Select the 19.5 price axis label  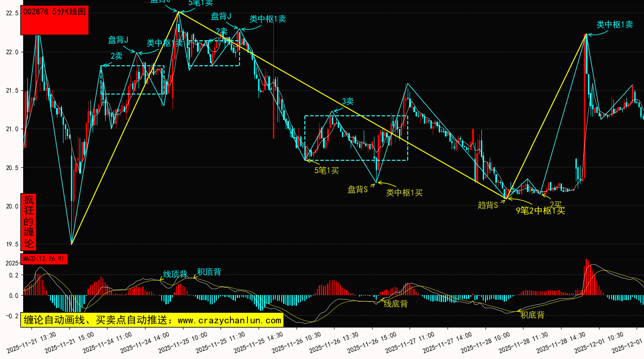pyautogui.click(x=12, y=245)
